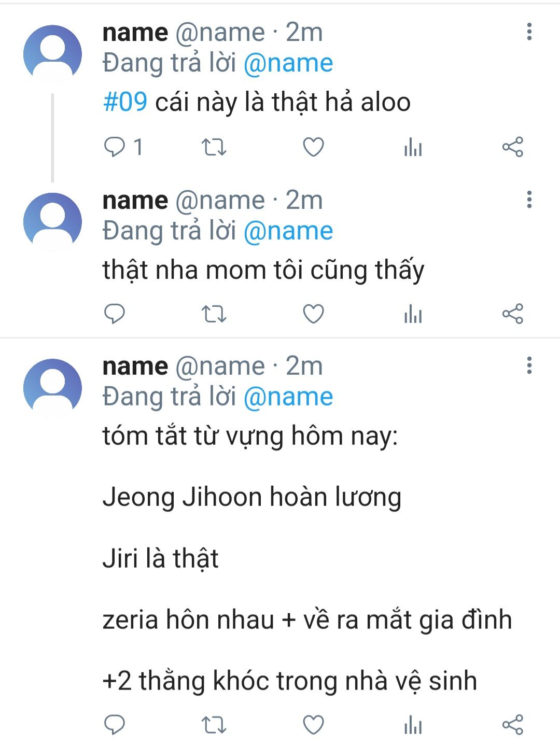
Task: Like the 'tóm tắt từ vựng hôm nay' tweet
Action: (313, 724)
